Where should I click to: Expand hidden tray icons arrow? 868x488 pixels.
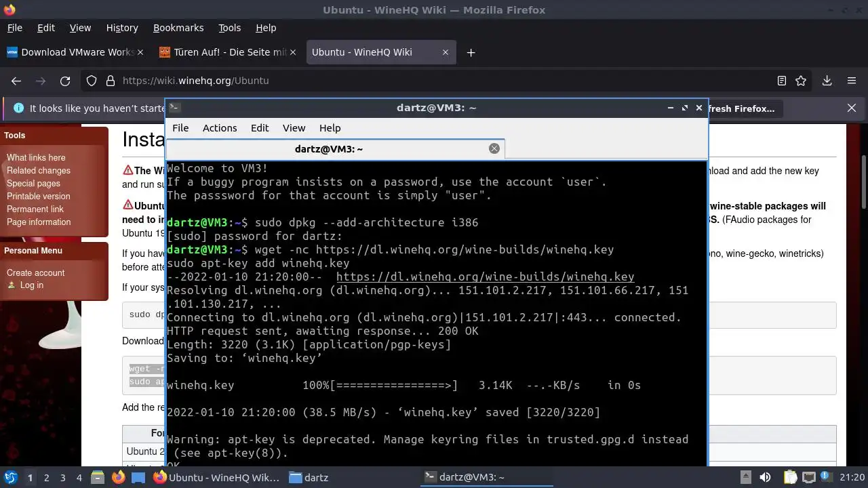pyautogui.click(x=745, y=477)
